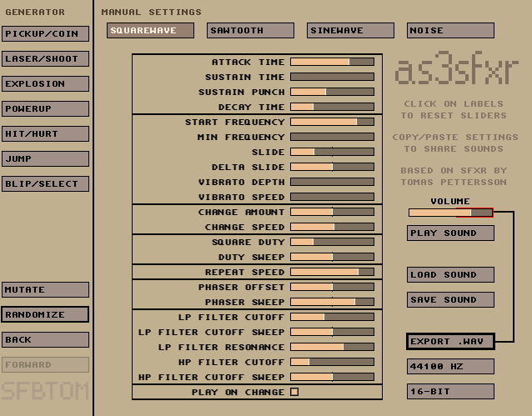
Task: Adjust the Vibrato Speed slider
Action: pyautogui.click(x=333, y=197)
